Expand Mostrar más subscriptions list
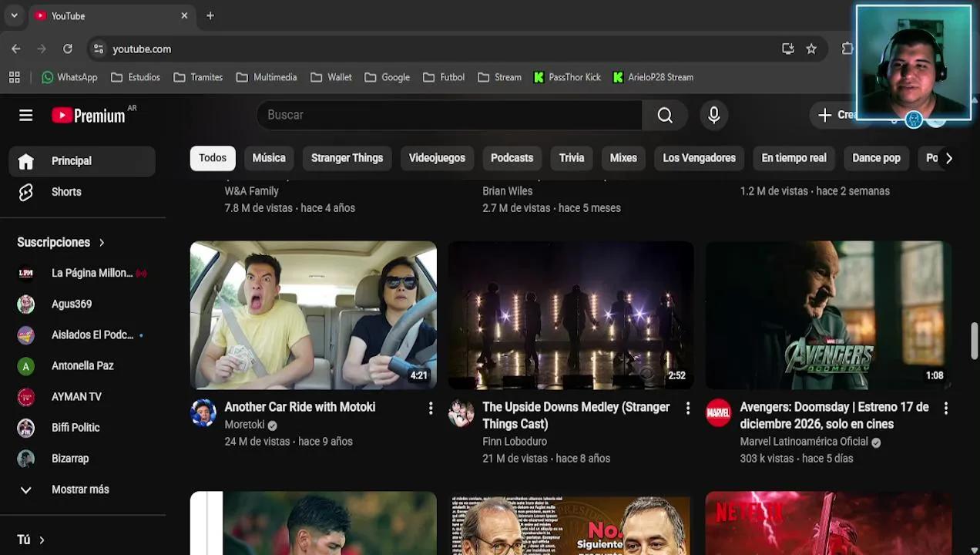This screenshot has width=980, height=555. click(82, 489)
